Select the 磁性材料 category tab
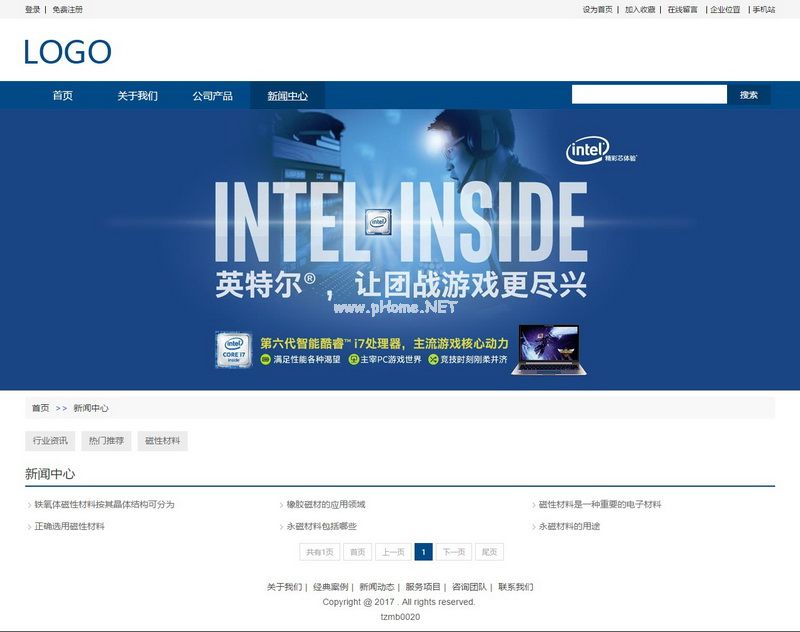Image resolution: width=800 pixels, height=632 pixels. click(162, 441)
